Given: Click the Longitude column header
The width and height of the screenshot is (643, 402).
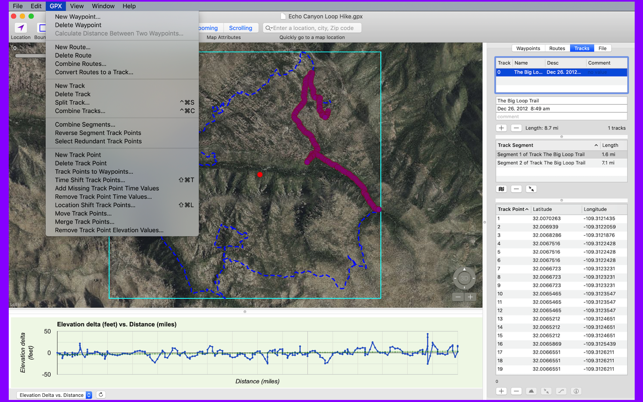Looking at the screenshot, I should click(604, 209).
